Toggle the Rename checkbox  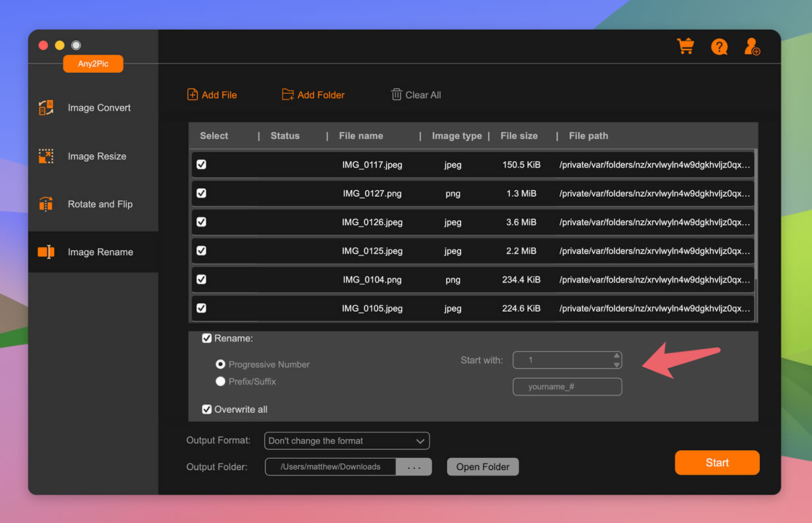pyautogui.click(x=207, y=338)
